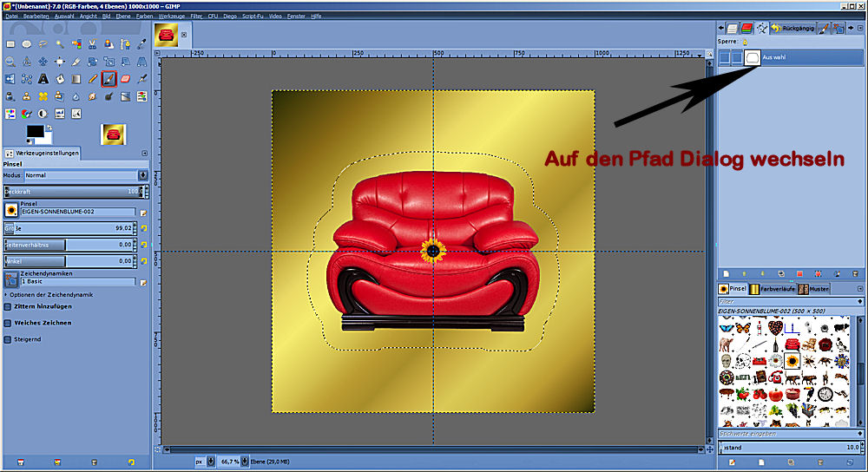868x472 pixels.
Task: Enable the Steigernd checkbox
Action: 8,340
